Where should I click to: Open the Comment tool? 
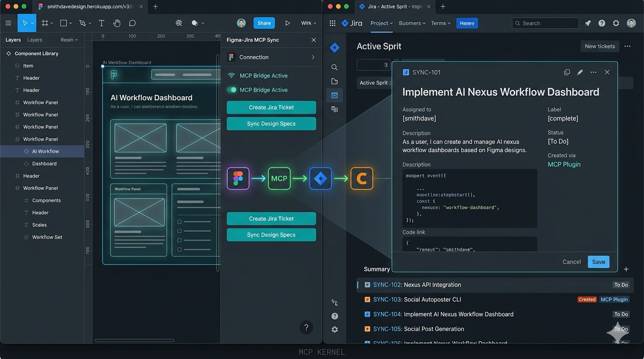click(132, 22)
